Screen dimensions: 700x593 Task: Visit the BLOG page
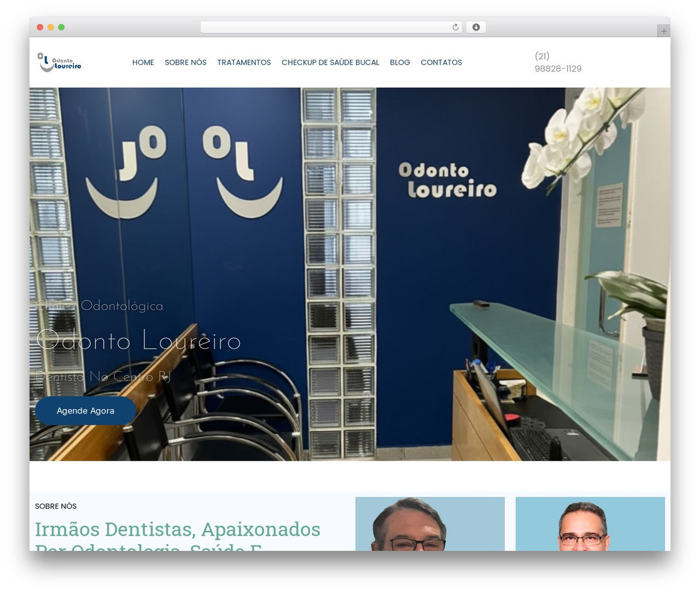point(400,62)
